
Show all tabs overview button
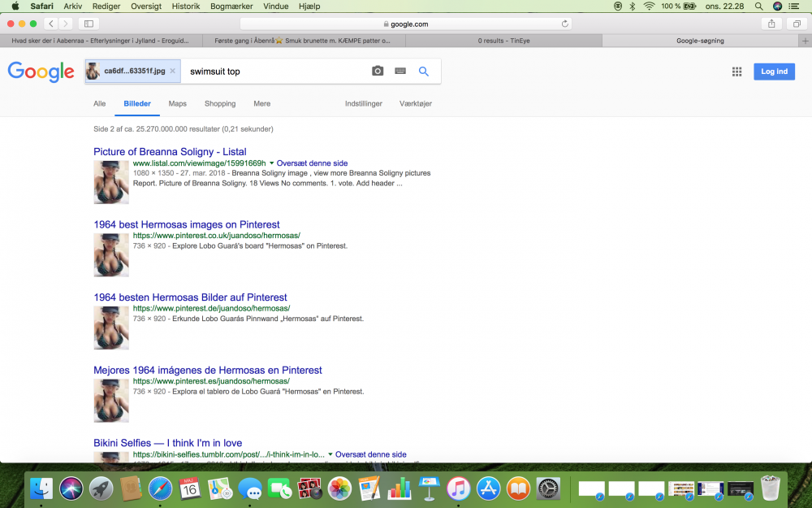click(x=797, y=24)
